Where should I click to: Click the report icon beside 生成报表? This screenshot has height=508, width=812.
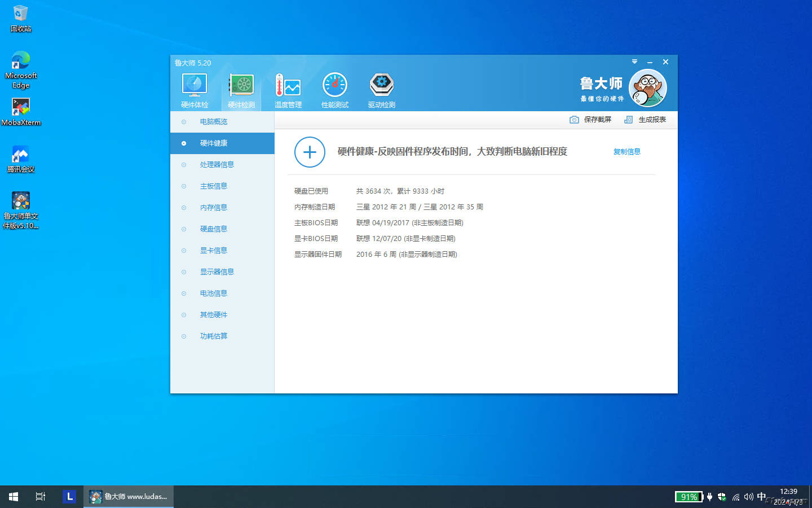(x=628, y=120)
